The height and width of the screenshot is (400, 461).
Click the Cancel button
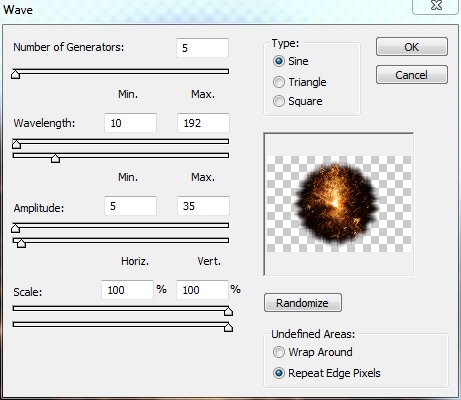(x=412, y=75)
